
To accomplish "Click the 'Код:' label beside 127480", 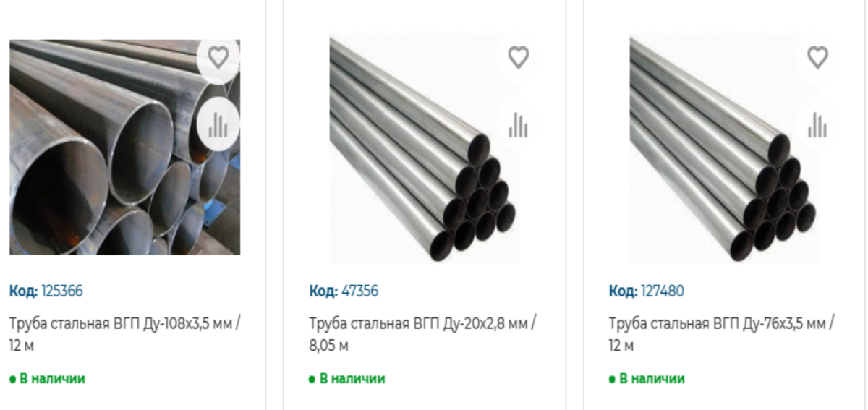I will (624, 291).
